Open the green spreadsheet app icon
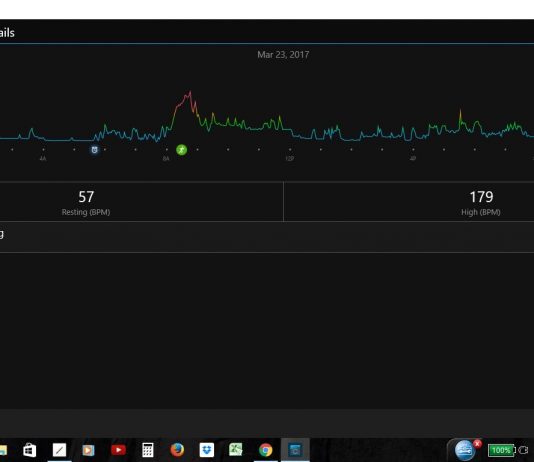 click(x=236, y=450)
